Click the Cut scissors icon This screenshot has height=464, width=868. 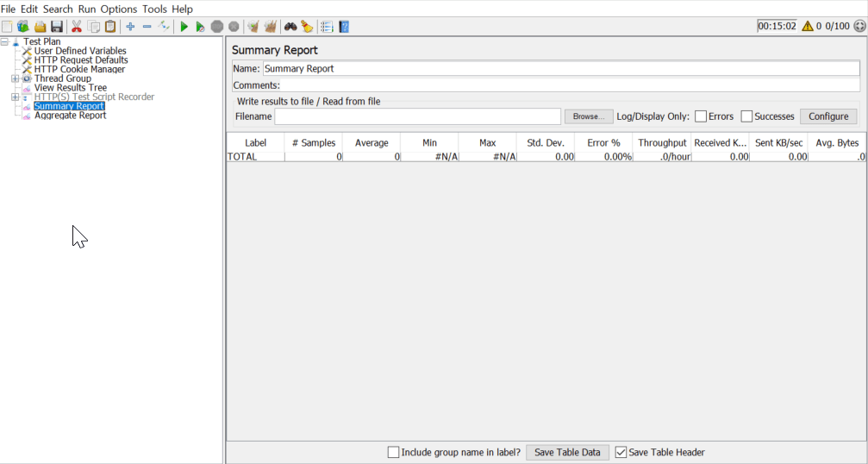(x=77, y=27)
